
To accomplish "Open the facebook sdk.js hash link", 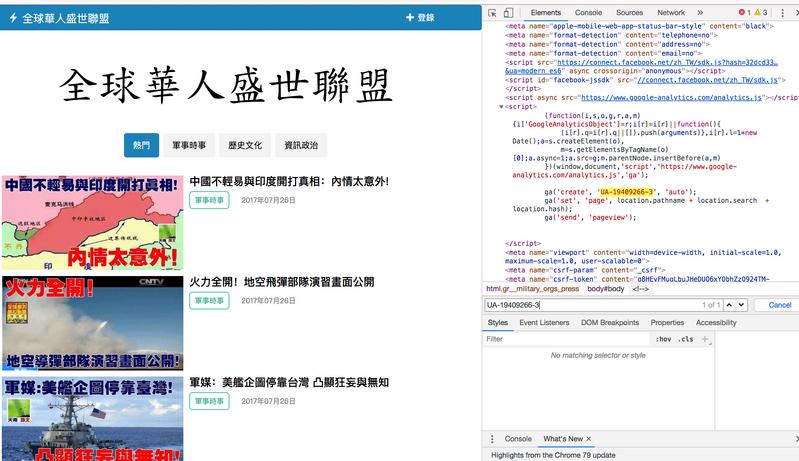I will coord(667,62).
